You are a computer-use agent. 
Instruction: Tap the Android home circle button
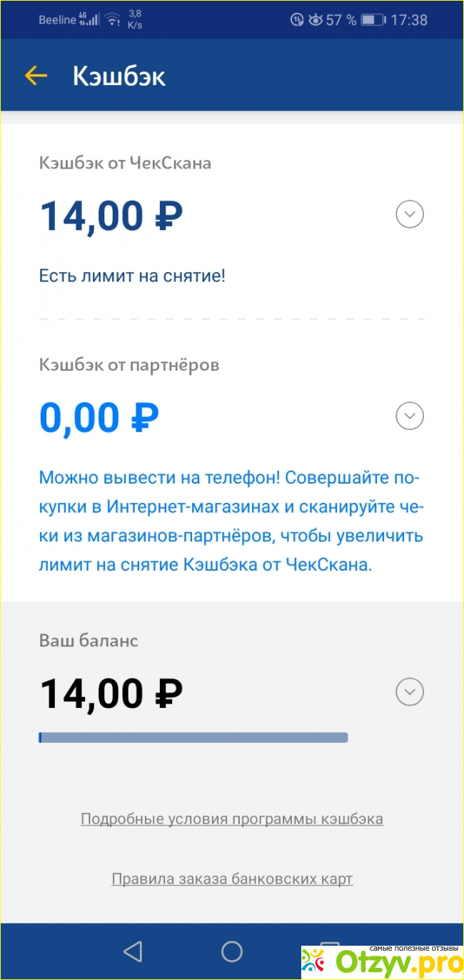click(x=232, y=951)
